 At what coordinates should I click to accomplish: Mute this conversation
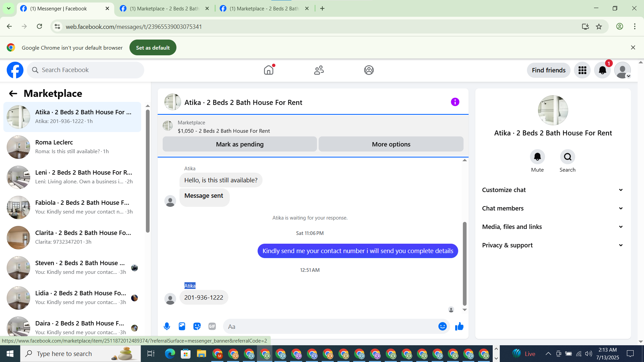pos(537,157)
